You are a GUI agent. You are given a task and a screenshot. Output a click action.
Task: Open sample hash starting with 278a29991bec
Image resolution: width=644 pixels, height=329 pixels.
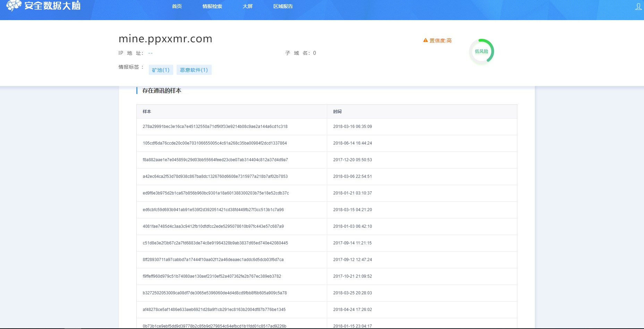pyautogui.click(x=215, y=127)
